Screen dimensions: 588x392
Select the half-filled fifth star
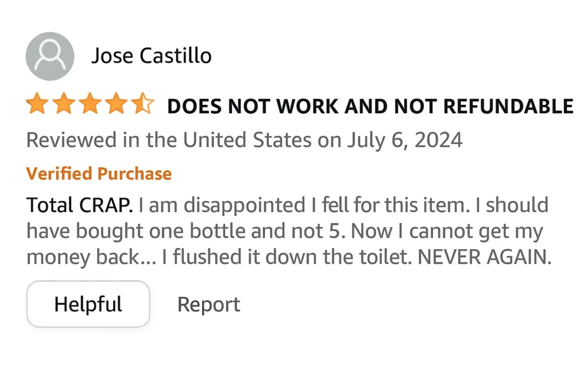[x=144, y=103]
